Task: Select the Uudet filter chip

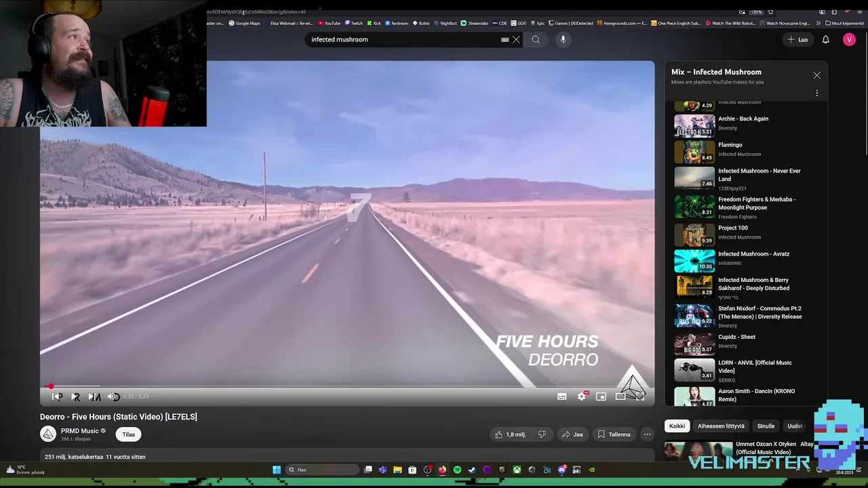Action: point(795,426)
